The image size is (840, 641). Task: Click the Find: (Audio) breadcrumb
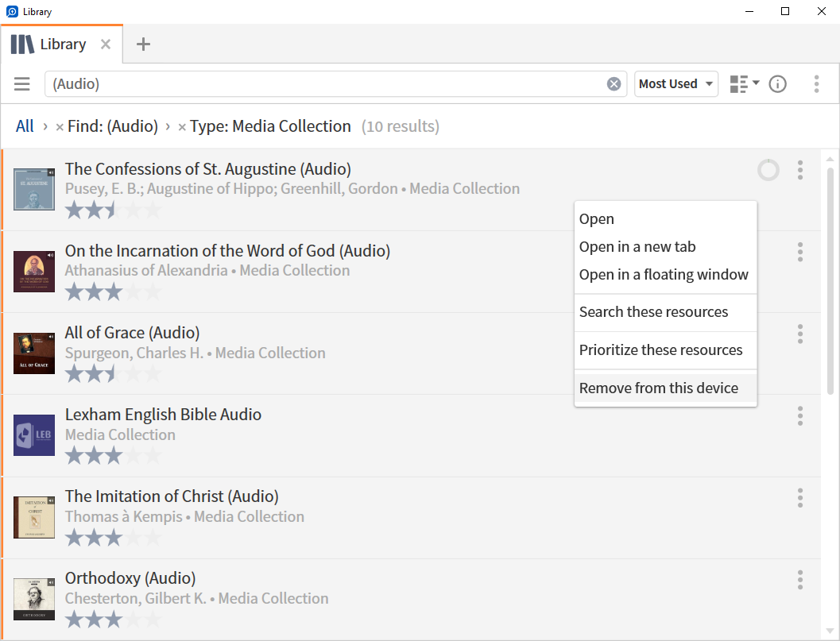(x=113, y=126)
